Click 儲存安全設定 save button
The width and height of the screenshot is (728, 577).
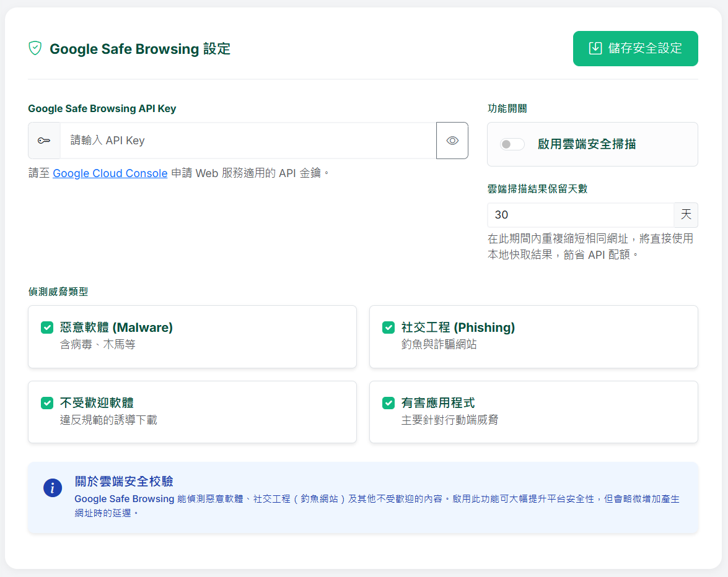pyautogui.click(x=635, y=48)
